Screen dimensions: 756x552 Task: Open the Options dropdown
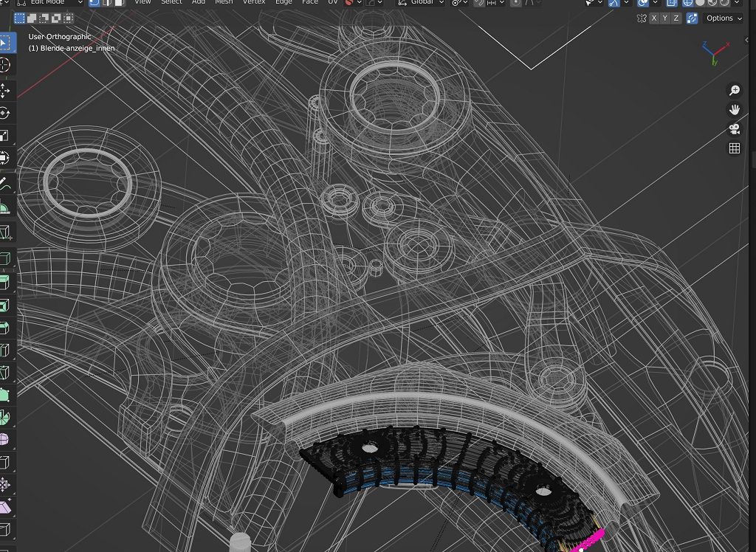(x=723, y=18)
